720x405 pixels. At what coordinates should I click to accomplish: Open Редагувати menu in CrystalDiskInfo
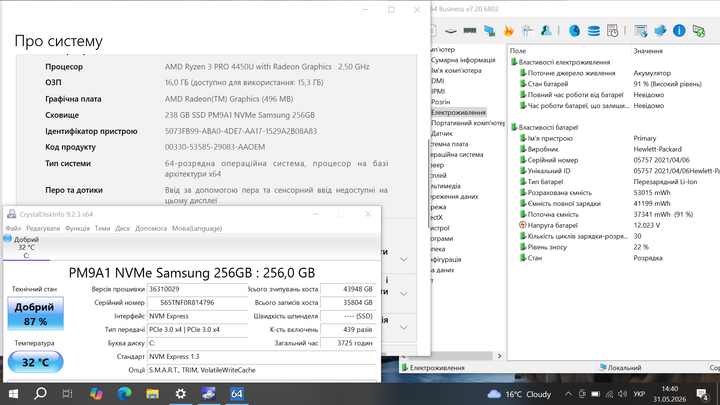(43, 228)
